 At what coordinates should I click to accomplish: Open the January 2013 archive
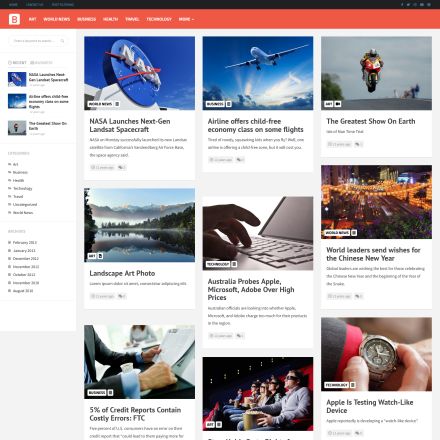(24, 251)
